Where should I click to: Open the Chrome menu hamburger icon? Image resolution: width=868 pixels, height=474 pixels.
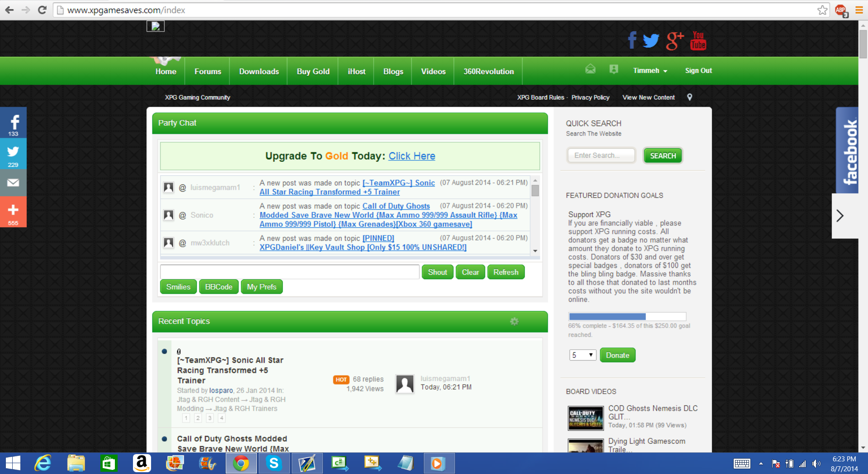pyautogui.click(x=859, y=10)
